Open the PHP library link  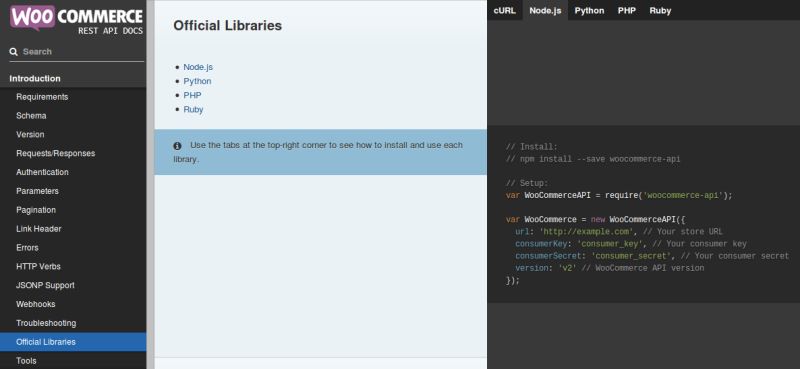coord(192,95)
